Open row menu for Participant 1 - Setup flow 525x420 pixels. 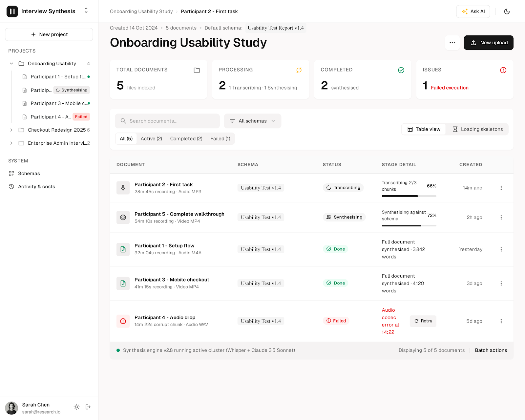[501, 249]
